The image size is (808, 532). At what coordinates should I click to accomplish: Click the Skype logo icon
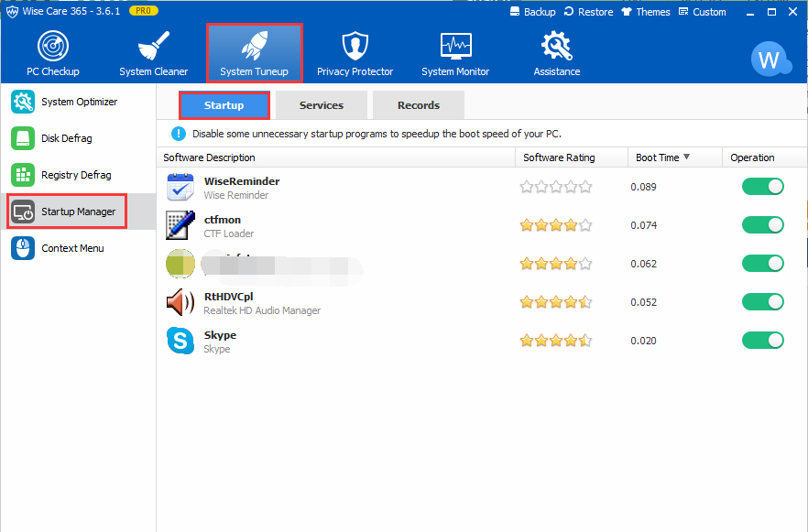(x=180, y=341)
